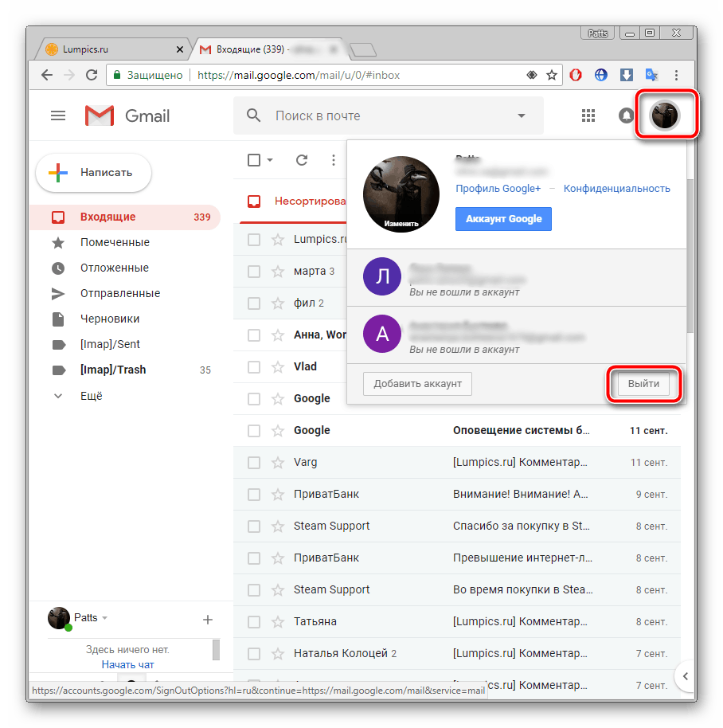Open the blue globe extension
Screen dimensions: 723x728
[x=601, y=75]
